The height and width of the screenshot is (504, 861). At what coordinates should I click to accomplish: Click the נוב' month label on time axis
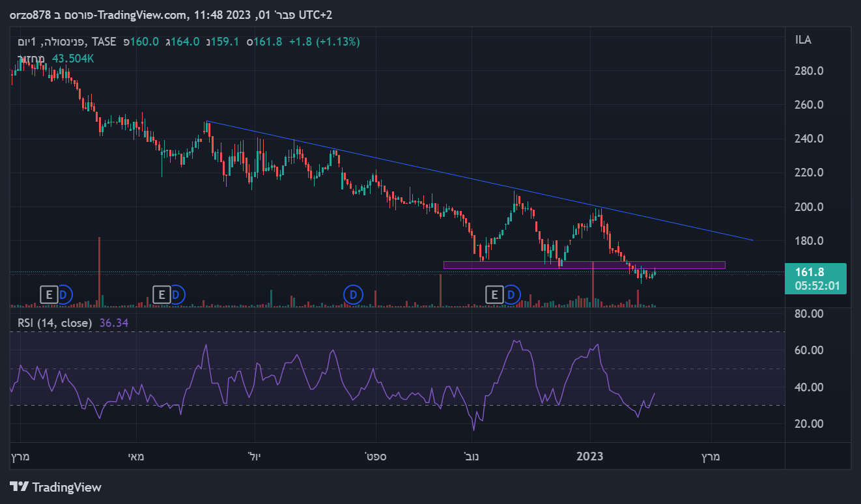pos(473,456)
